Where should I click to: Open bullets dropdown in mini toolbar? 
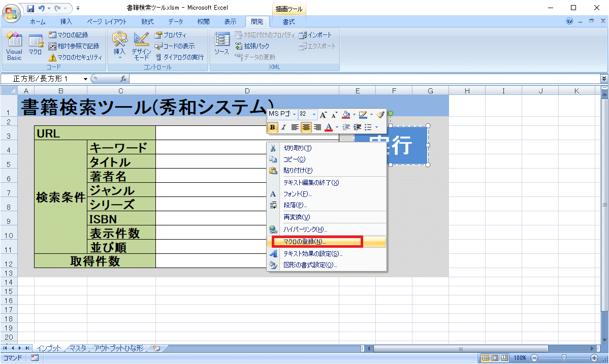[376, 127]
